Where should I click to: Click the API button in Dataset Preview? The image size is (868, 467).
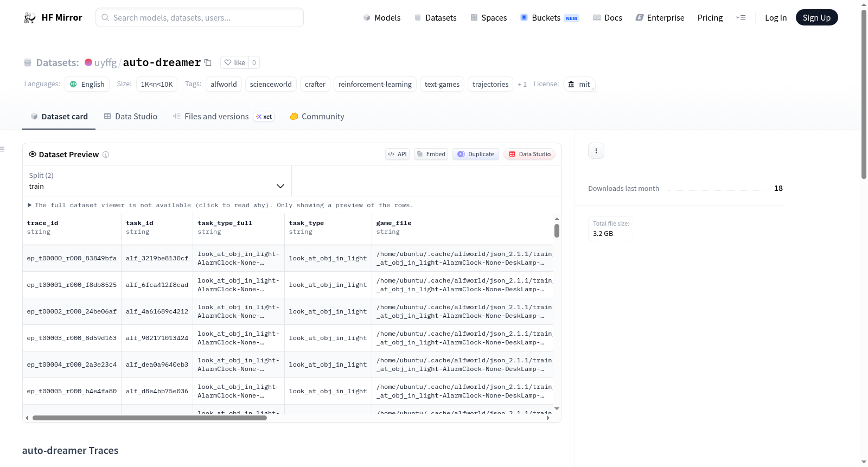pyautogui.click(x=397, y=154)
